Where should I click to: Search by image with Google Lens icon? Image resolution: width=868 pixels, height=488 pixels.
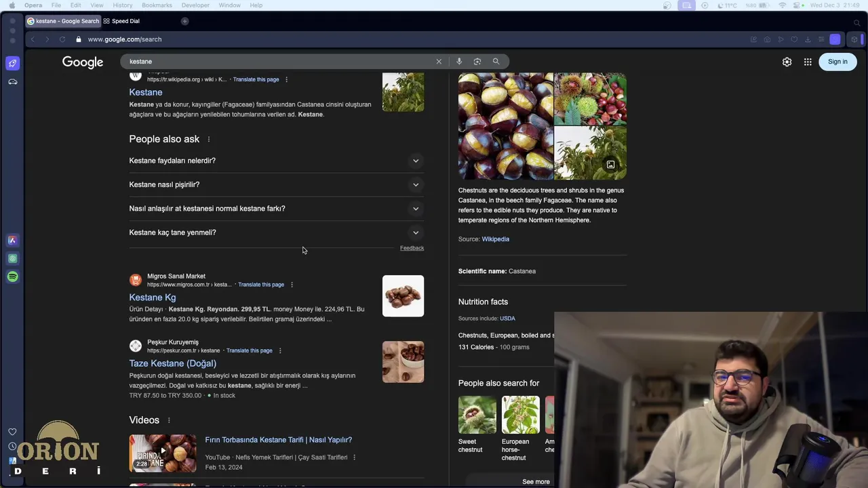477,61
